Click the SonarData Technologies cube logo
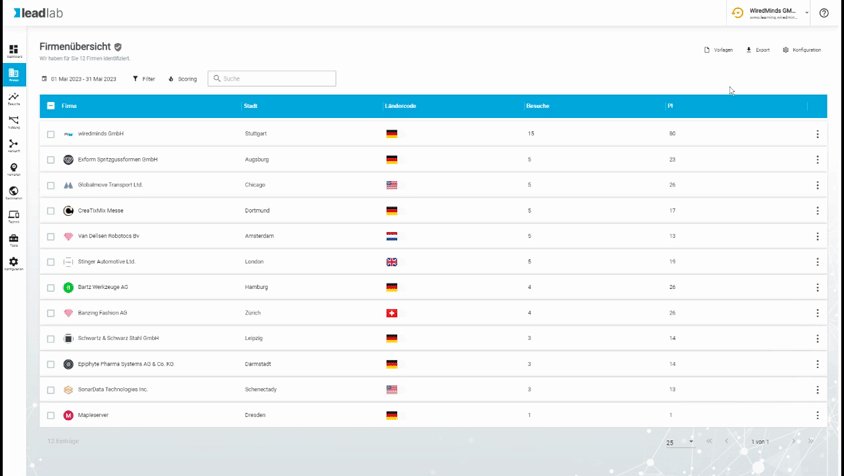This screenshot has width=844, height=476. click(68, 390)
